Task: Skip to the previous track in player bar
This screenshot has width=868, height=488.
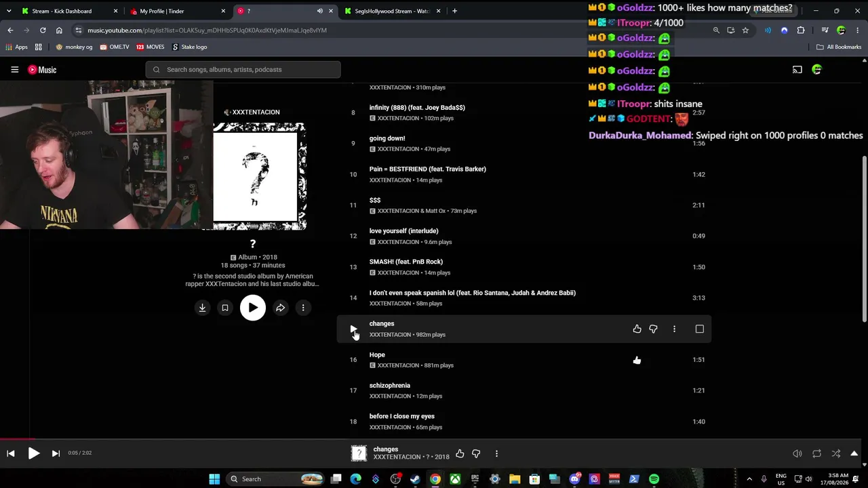Action: pos(11,453)
